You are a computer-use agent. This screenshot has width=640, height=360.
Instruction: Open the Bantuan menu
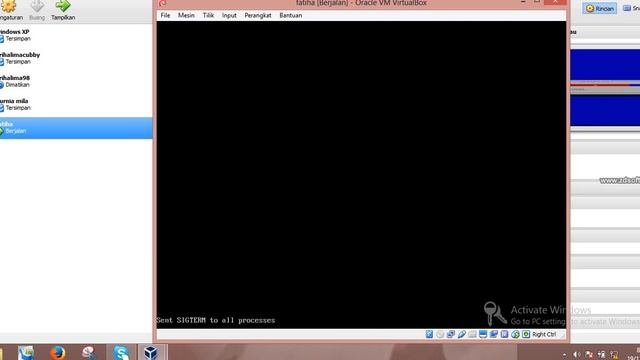coord(291,15)
